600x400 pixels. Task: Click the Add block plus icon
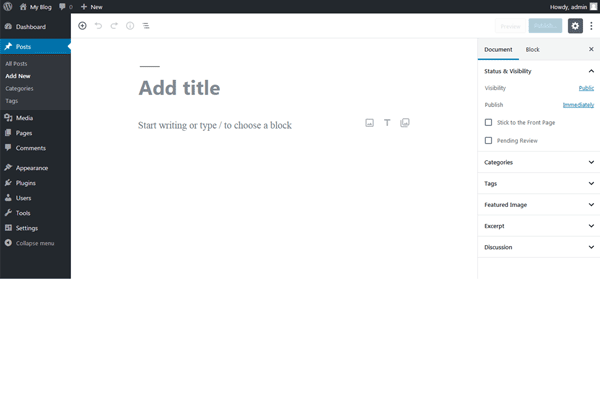[82, 26]
